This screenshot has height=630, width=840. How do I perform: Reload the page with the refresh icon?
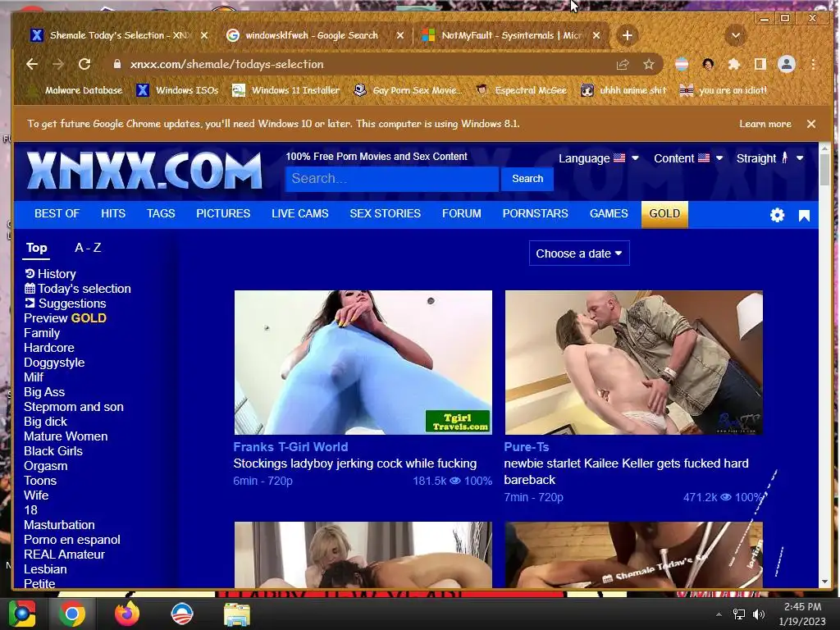coord(84,64)
